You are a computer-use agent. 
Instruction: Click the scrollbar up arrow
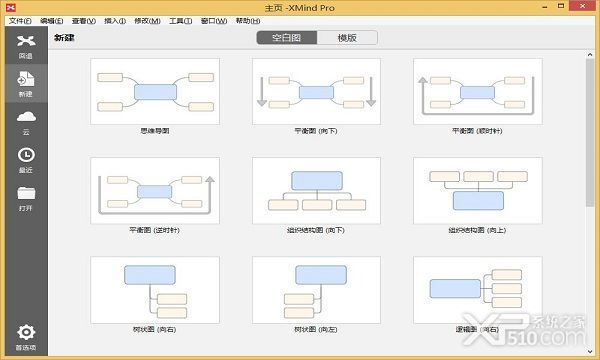pos(590,55)
